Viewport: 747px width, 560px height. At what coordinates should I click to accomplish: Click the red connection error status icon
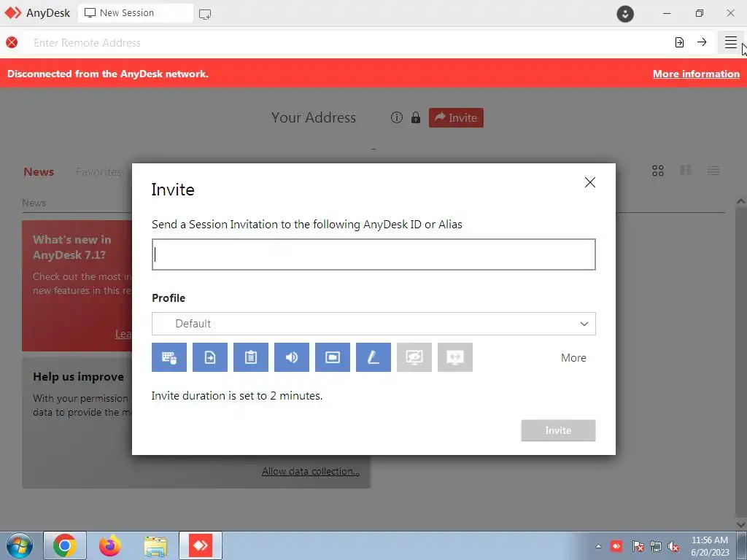pos(12,42)
